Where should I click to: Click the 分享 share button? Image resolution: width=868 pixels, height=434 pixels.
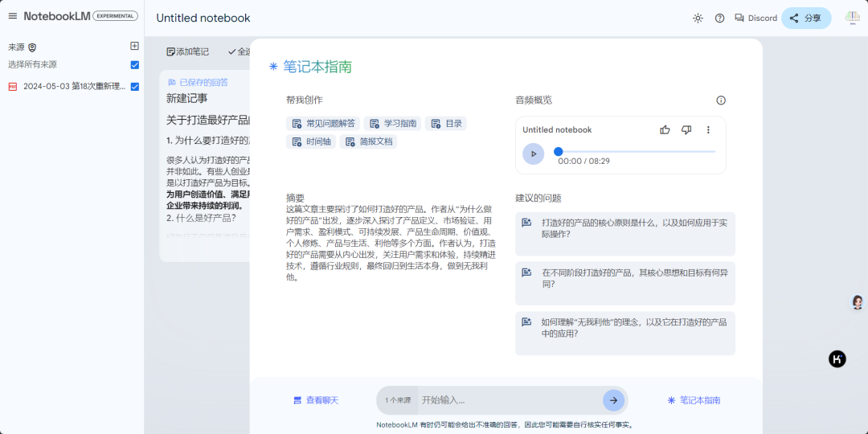coord(806,18)
